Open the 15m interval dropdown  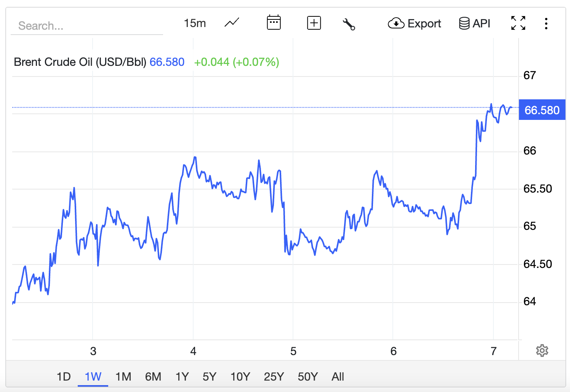point(195,23)
